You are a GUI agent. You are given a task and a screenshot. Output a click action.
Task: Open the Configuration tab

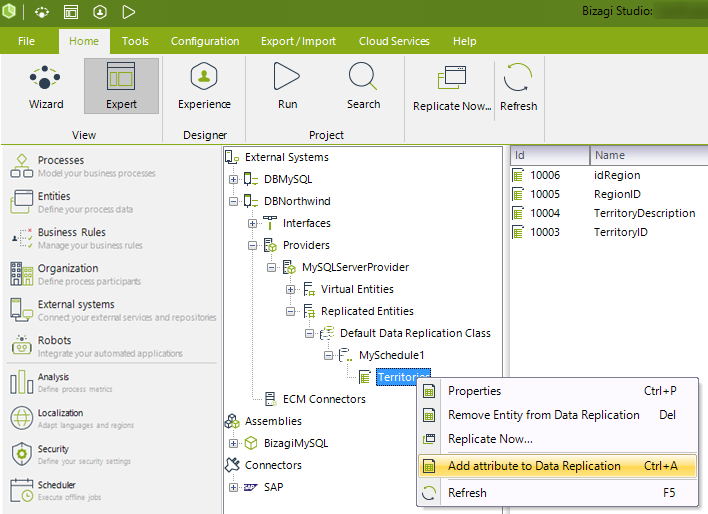coord(205,41)
